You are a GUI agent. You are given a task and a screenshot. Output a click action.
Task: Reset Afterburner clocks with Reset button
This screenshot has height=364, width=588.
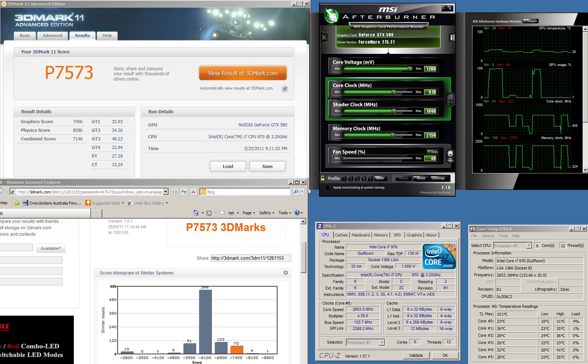421,178
